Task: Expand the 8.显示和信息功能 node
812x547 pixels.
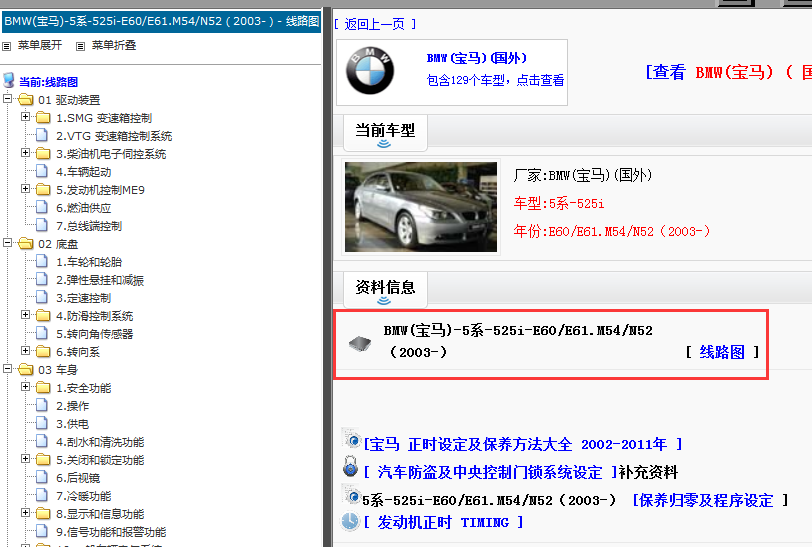Action: pyautogui.click(x=25, y=512)
